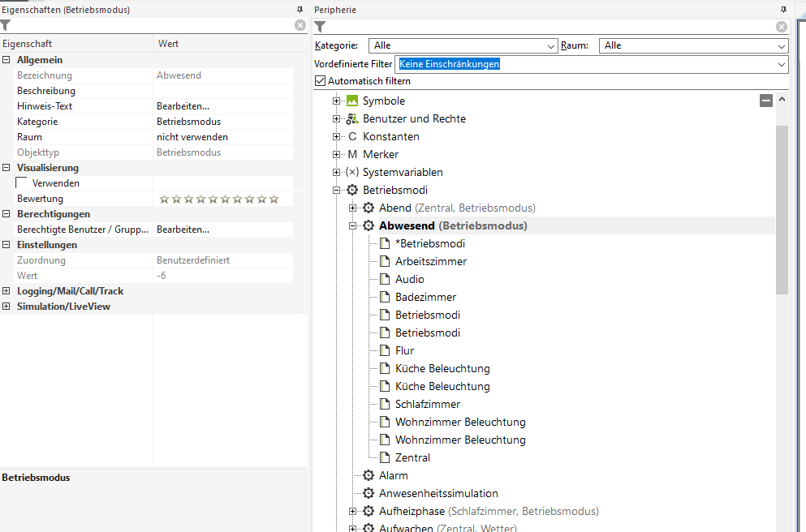Click the gear icon beside Alarm
The height and width of the screenshot is (532, 806).
point(369,476)
